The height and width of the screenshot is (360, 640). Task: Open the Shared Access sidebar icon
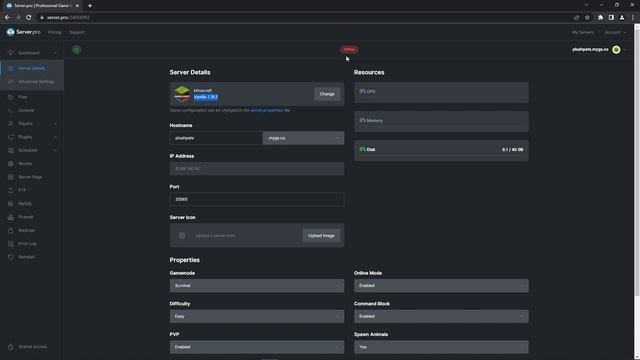tap(11, 347)
